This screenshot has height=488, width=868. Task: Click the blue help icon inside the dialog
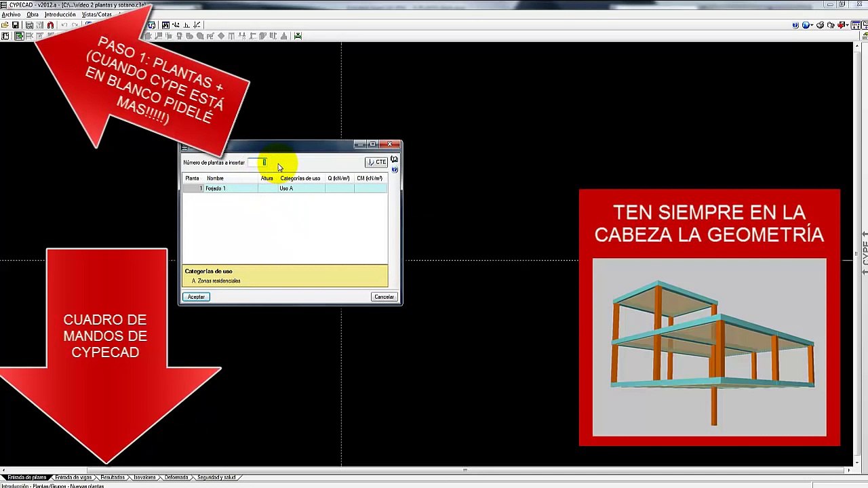coord(394,169)
